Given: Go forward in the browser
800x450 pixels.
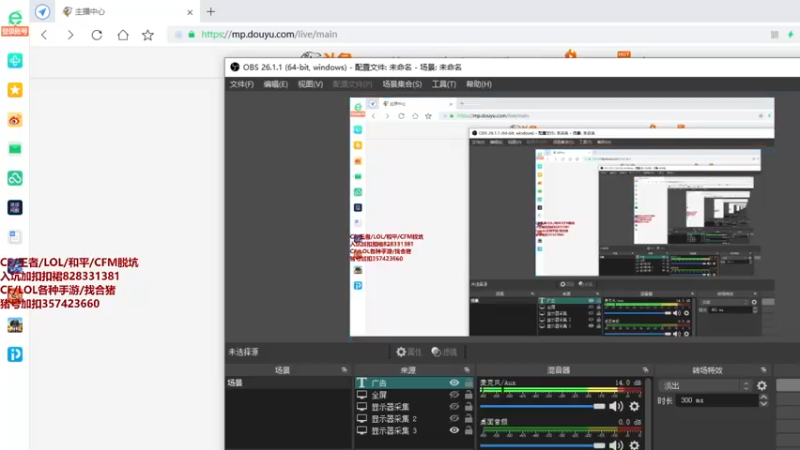Looking at the screenshot, I should tap(70, 35).
